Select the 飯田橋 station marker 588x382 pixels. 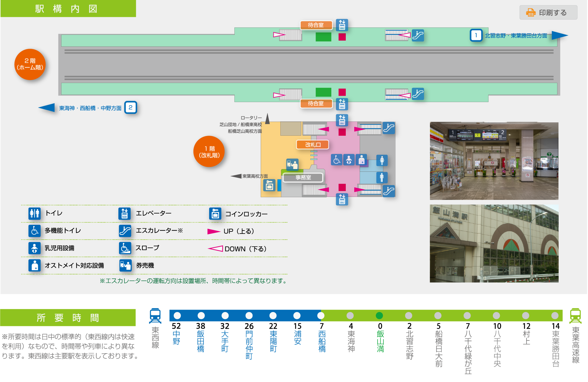click(201, 316)
